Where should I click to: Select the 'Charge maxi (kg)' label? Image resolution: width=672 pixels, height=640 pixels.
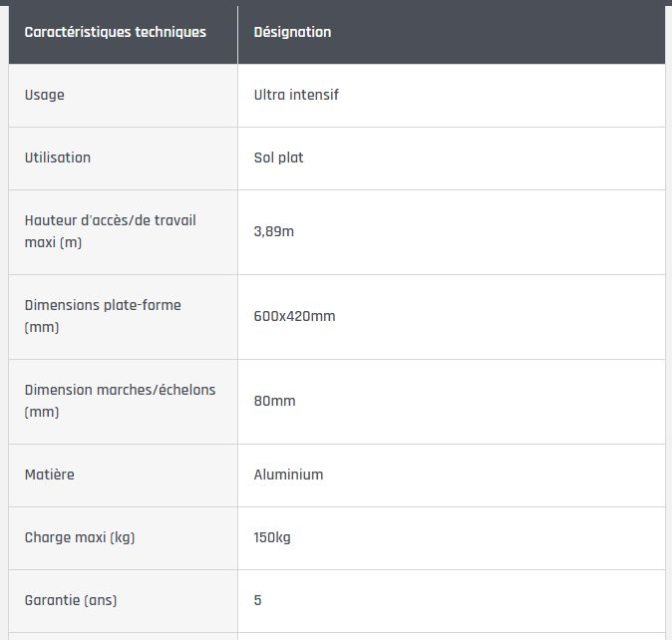[x=79, y=537]
